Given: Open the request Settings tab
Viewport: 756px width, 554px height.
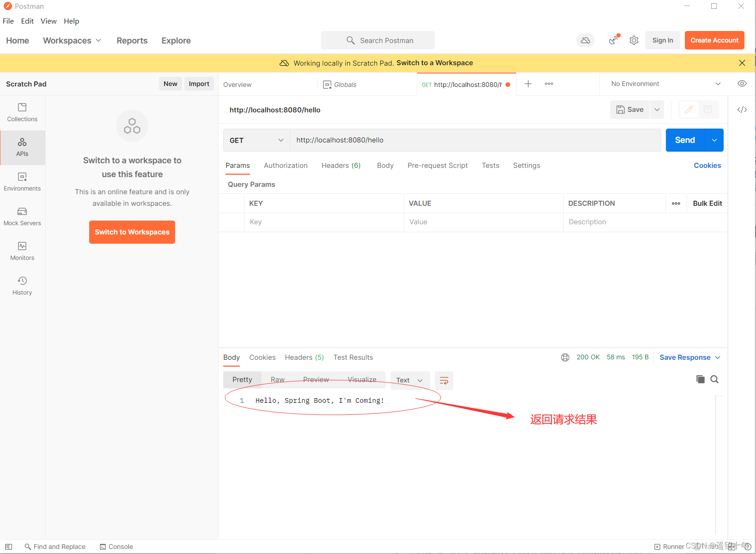Looking at the screenshot, I should coord(526,166).
